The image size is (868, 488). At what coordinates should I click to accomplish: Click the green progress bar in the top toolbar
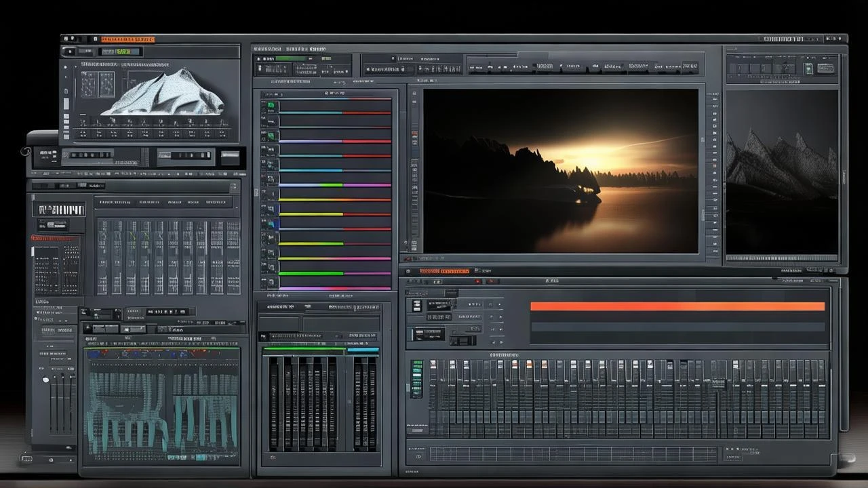pyautogui.click(x=290, y=59)
